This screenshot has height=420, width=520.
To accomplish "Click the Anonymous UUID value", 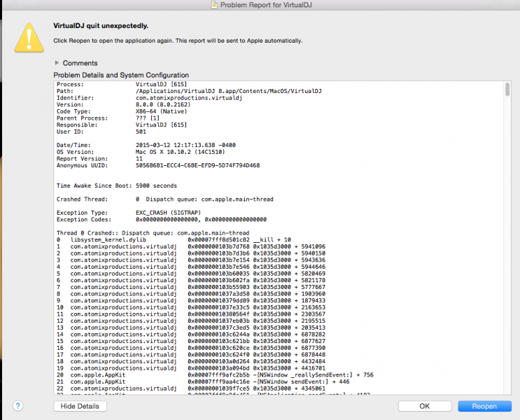I will click(x=197, y=165).
